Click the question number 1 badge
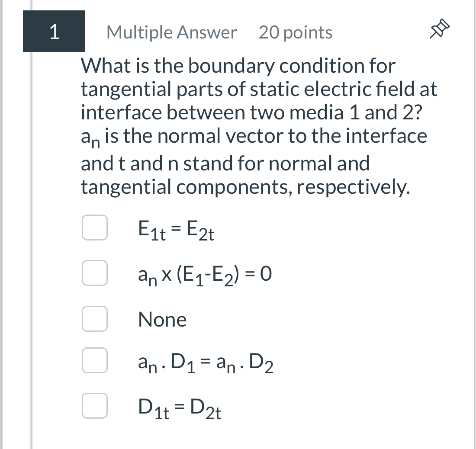The image size is (476, 449). pyautogui.click(x=54, y=30)
